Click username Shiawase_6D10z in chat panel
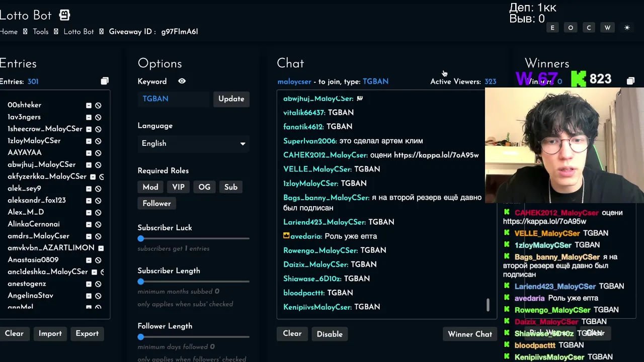This screenshot has height=362, width=644. click(312, 279)
